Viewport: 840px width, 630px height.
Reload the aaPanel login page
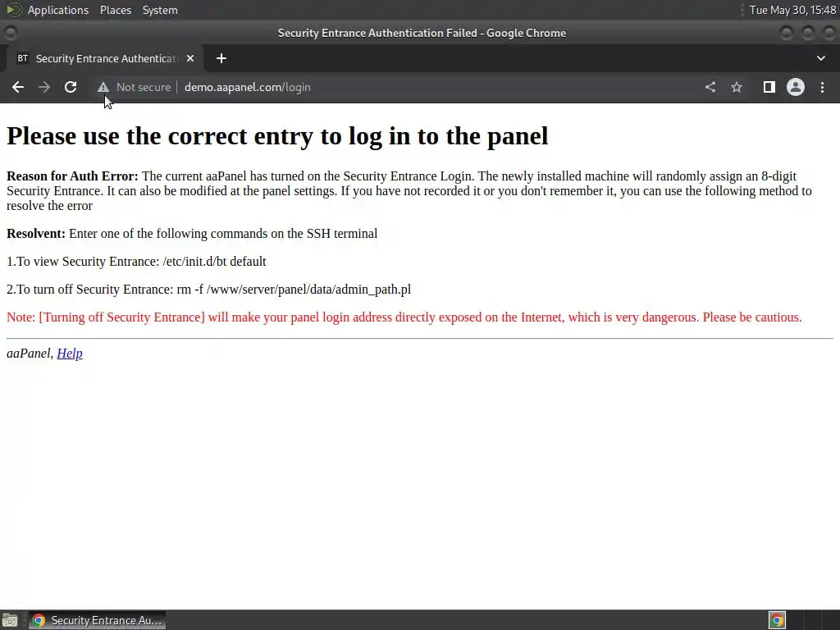point(71,87)
